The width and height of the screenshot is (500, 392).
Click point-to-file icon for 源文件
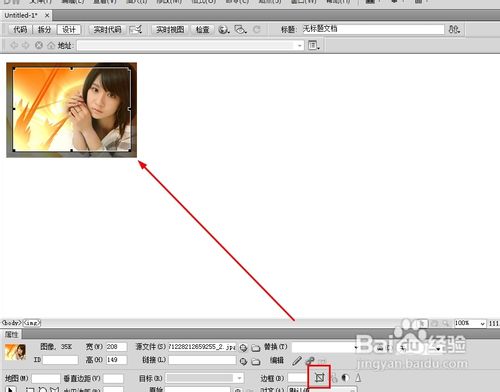[243, 348]
